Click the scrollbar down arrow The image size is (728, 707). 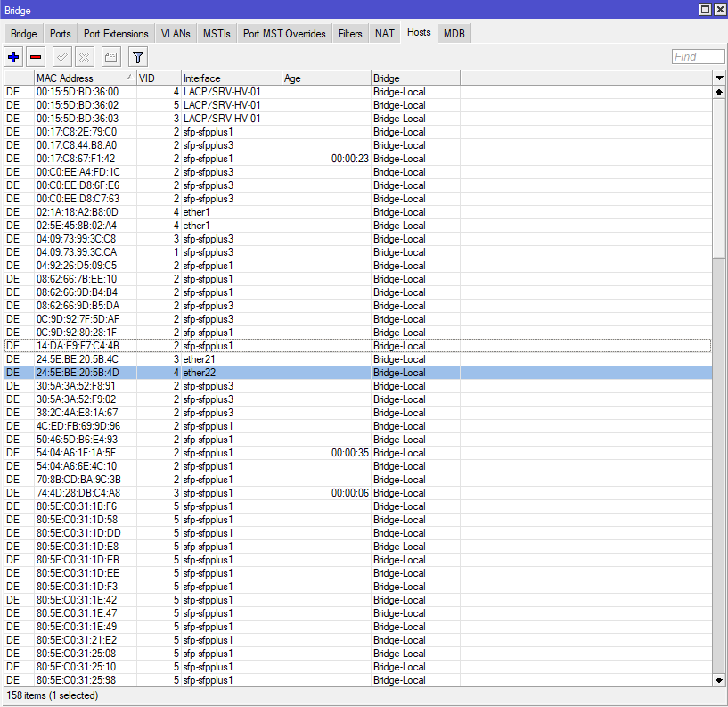pyautogui.click(x=719, y=680)
